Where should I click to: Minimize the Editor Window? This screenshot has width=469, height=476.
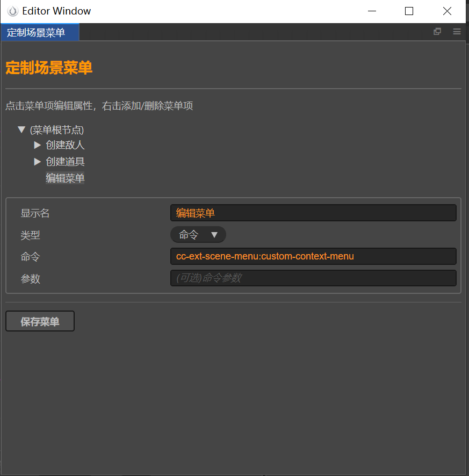pyautogui.click(x=371, y=11)
